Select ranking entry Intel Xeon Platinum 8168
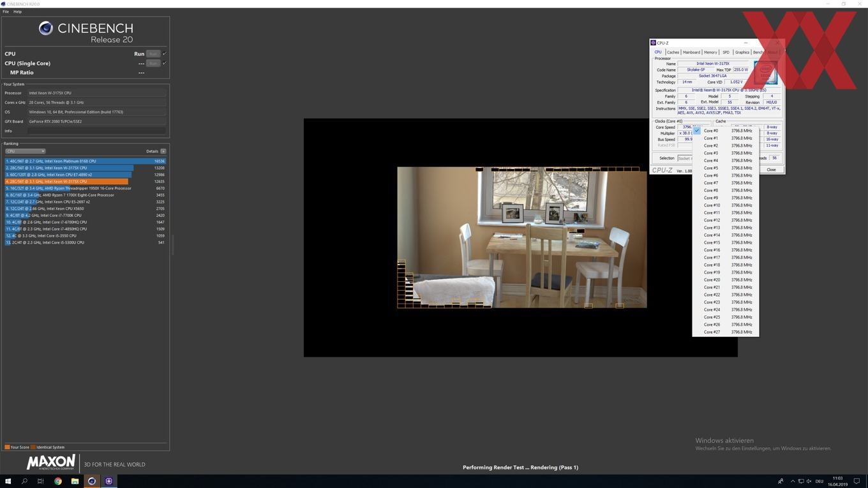The image size is (868, 488). [85, 161]
